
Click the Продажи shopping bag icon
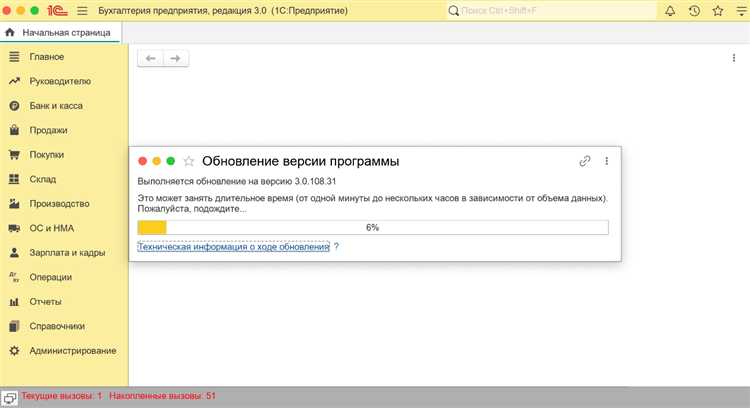pos(14,130)
